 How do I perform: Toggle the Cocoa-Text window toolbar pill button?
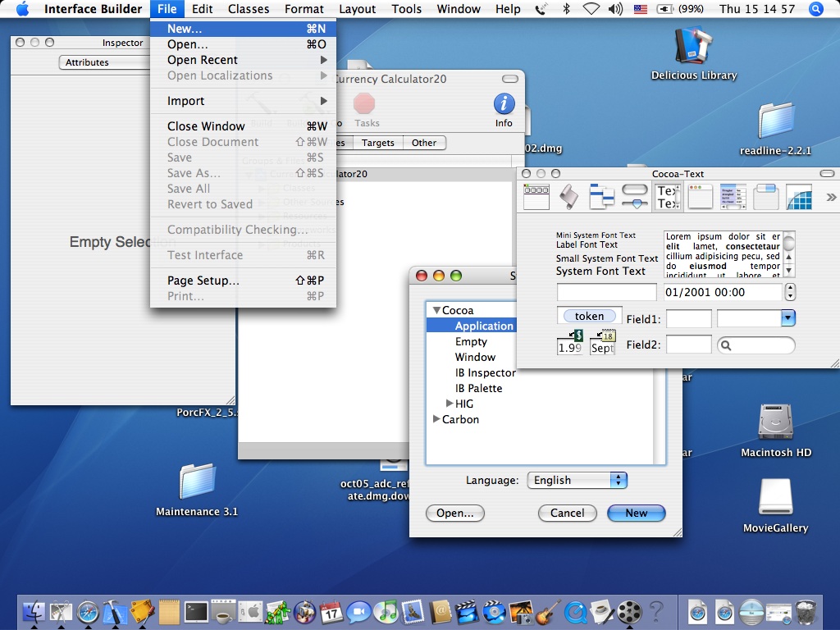point(827,174)
